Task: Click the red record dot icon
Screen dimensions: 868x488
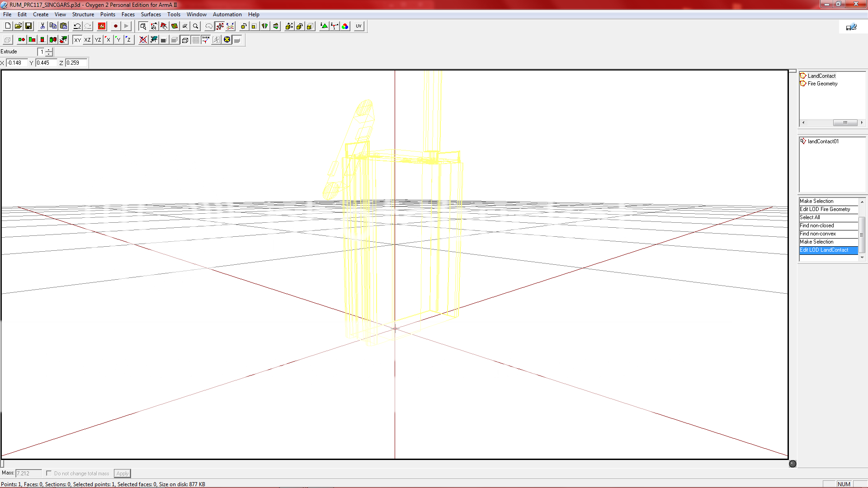Action: click(x=116, y=26)
